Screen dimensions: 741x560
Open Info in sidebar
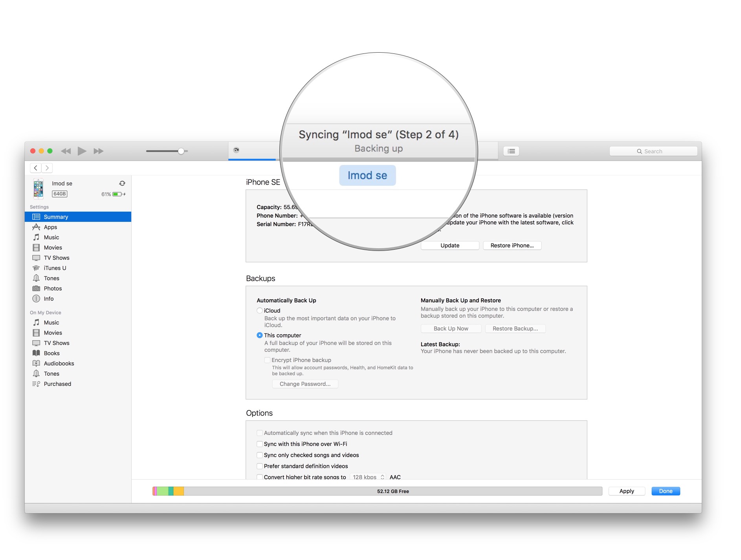[x=78, y=298]
